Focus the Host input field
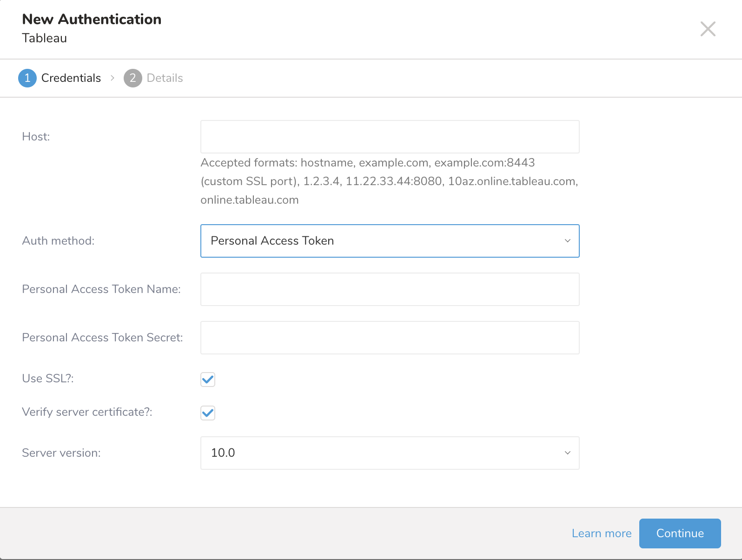 click(390, 137)
